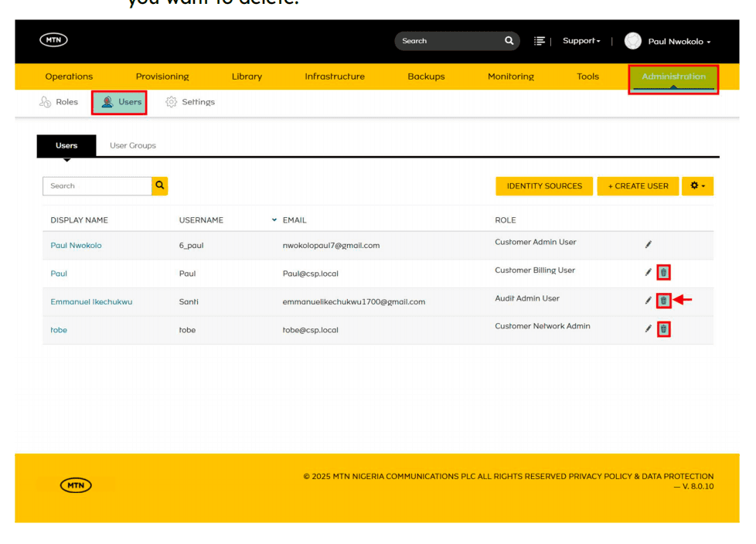The width and height of the screenshot is (756, 544).
Task: Click the MTN logo in the footer
Action: pyautogui.click(x=76, y=485)
